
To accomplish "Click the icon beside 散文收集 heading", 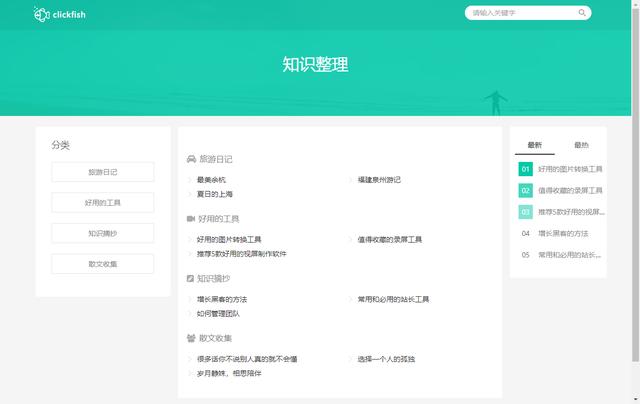I will coord(191,338).
